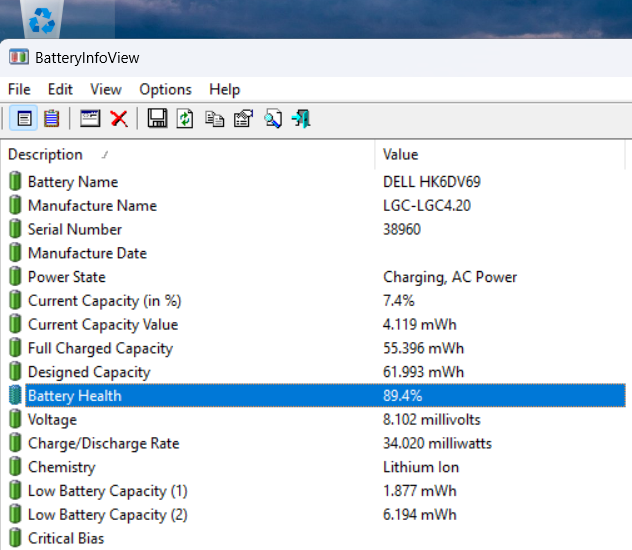Select the Manufacture Name row text
Image resolution: width=632 pixels, height=550 pixels.
pos(92,205)
